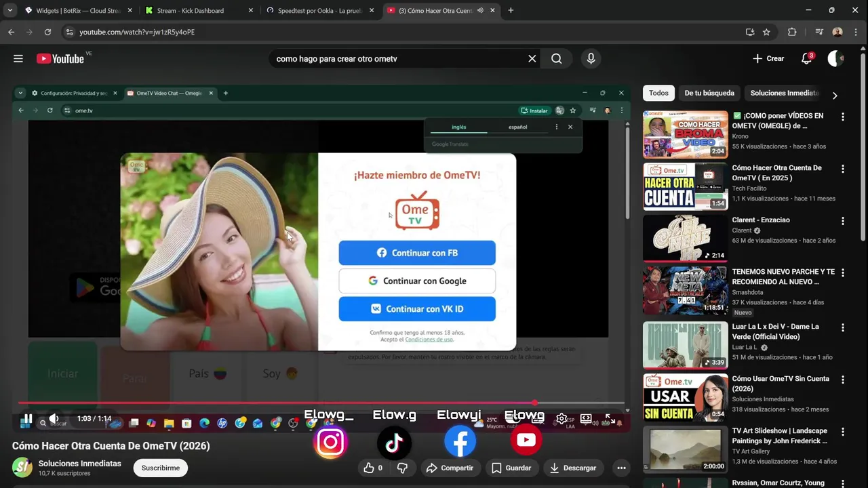This screenshot has height=488, width=868.
Task: Close the Stream Kick Dashboard tab
Action: 251,11
